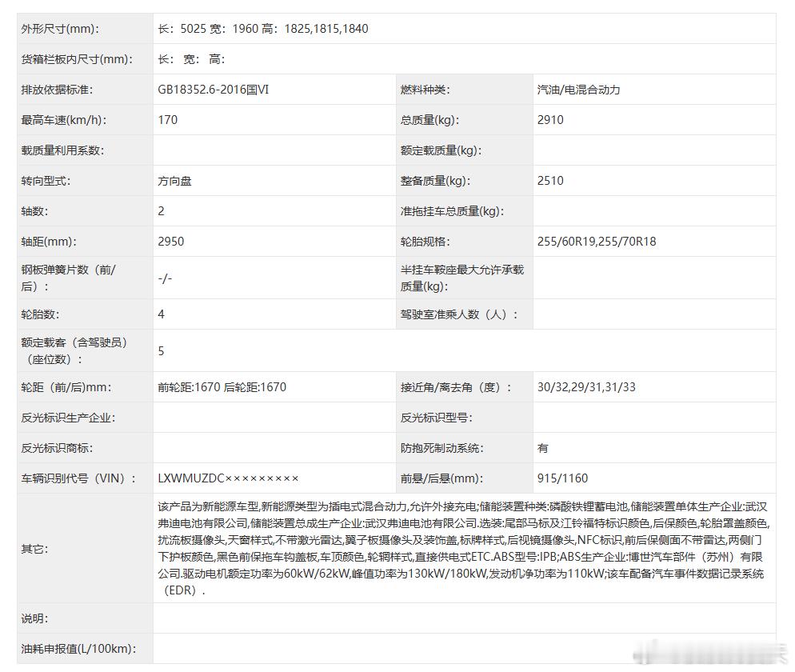Click the 额定载客(含驾驶员) label

point(74,351)
